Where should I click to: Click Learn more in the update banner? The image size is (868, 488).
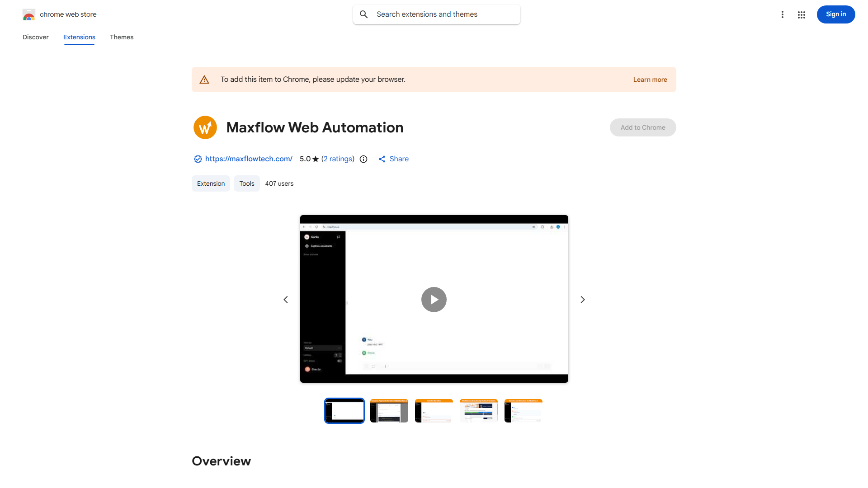click(x=650, y=79)
